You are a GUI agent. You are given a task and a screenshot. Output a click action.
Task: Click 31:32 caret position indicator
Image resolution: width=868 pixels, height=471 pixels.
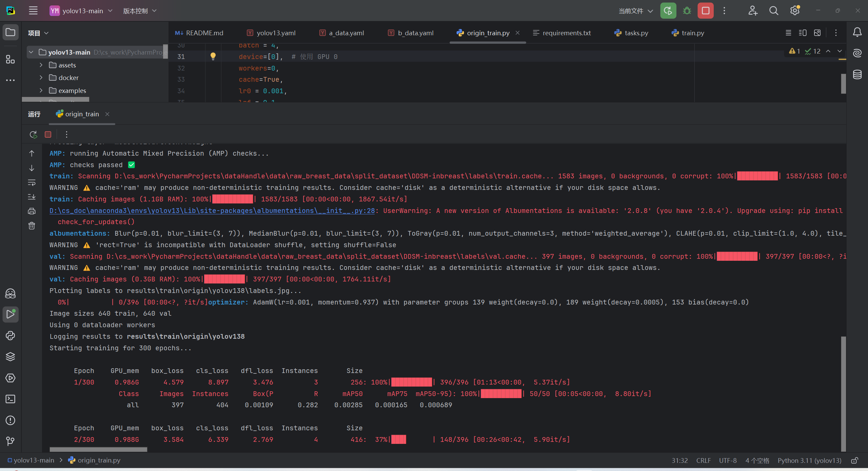[x=679, y=460]
